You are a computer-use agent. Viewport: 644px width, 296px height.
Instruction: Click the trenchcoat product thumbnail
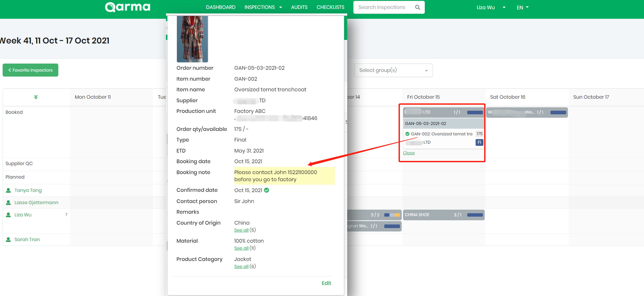coord(192,39)
